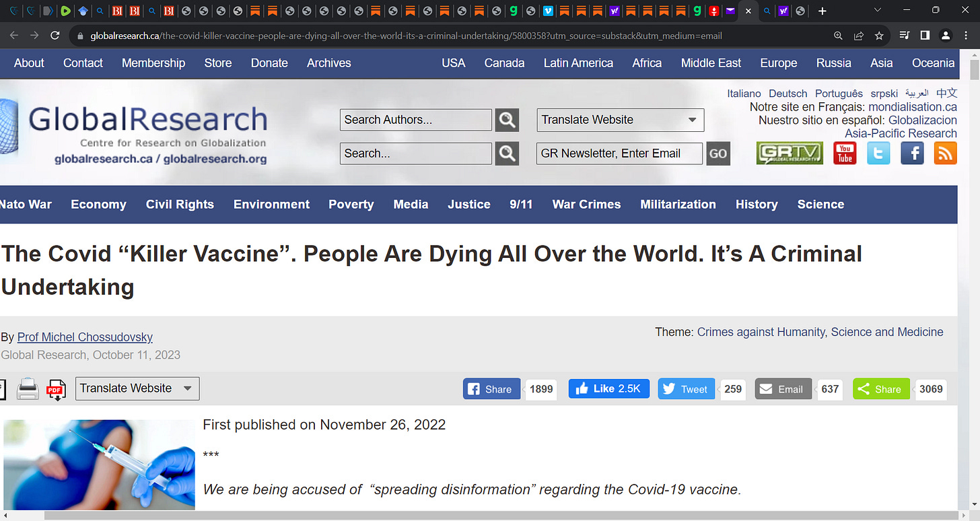
Task: Open the Science and Medicine theme link
Action: (x=887, y=332)
